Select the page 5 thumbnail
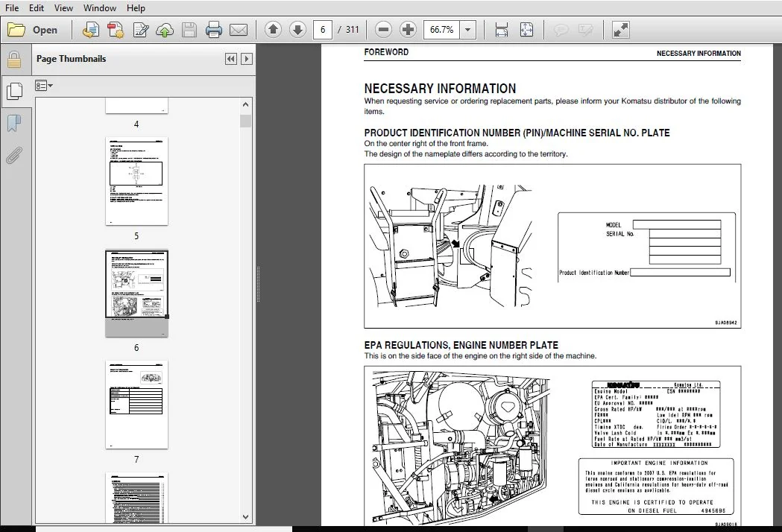 click(136, 182)
